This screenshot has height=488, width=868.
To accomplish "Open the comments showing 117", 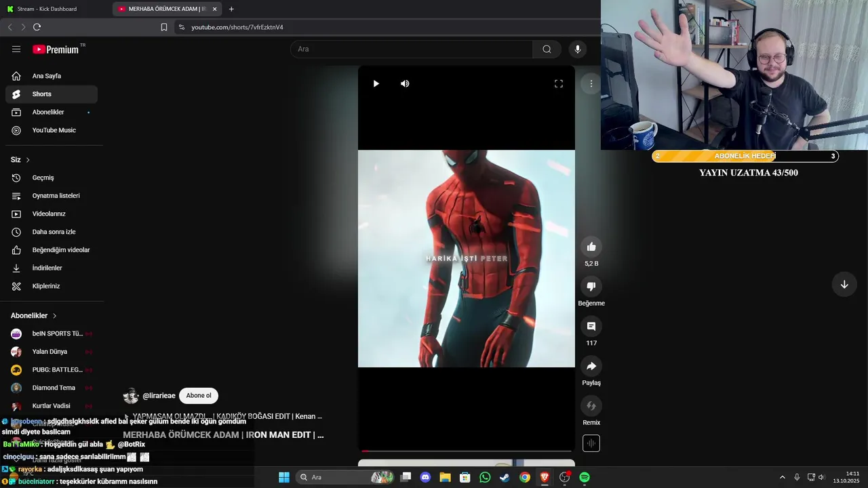I will click(591, 326).
